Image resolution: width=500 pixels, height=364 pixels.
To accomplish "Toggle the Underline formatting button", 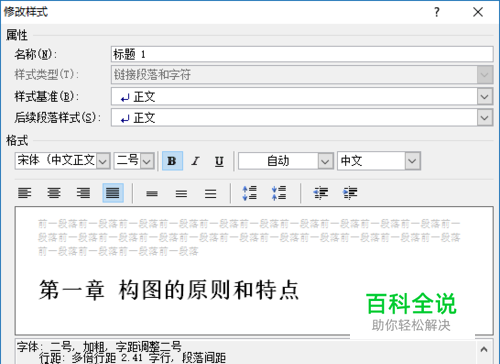I will point(219,161).
